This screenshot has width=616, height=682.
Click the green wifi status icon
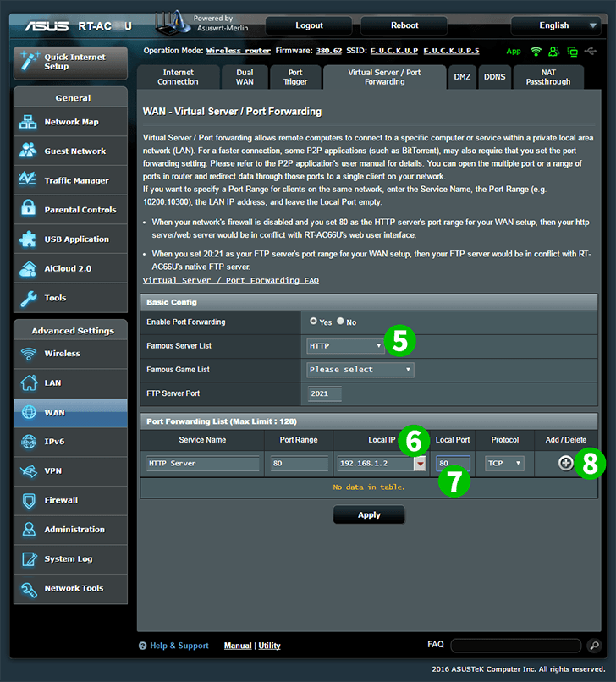tap(536, 52)
